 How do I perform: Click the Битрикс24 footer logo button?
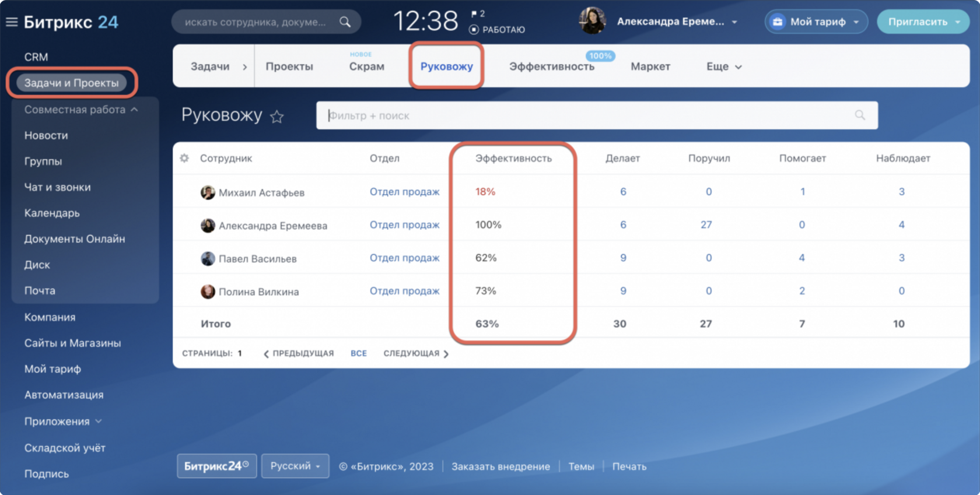coord(217,466)
